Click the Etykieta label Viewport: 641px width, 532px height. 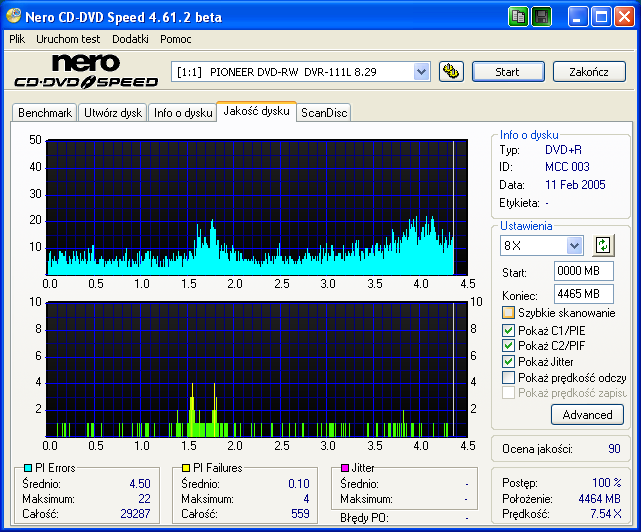pyautogui.click(x=519, y=203)
